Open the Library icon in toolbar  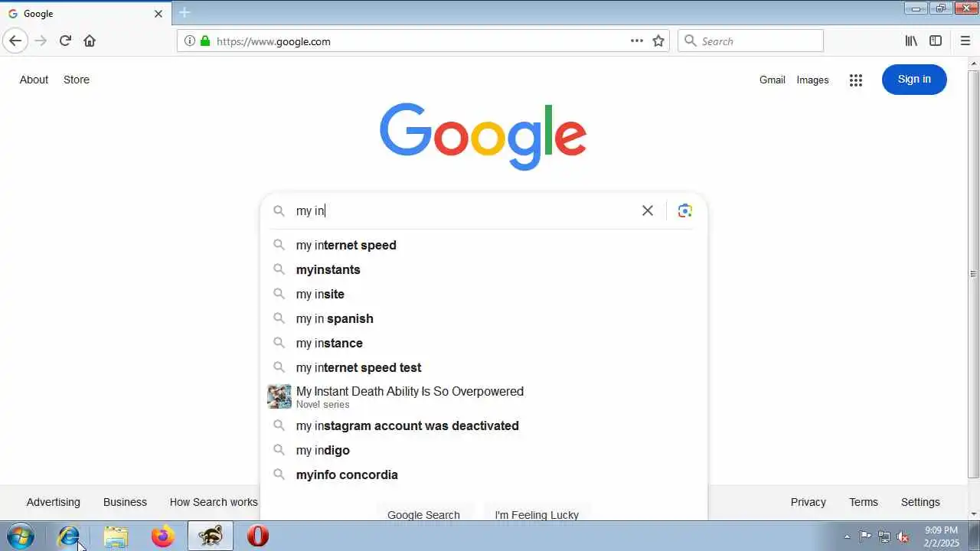click(x=911, y=41)
